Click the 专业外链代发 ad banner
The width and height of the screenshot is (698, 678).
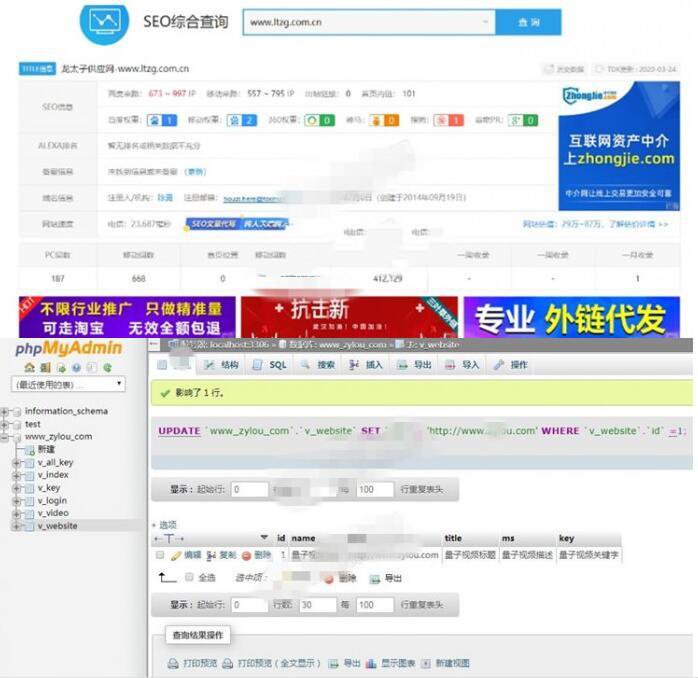click(x=572, y=317)
